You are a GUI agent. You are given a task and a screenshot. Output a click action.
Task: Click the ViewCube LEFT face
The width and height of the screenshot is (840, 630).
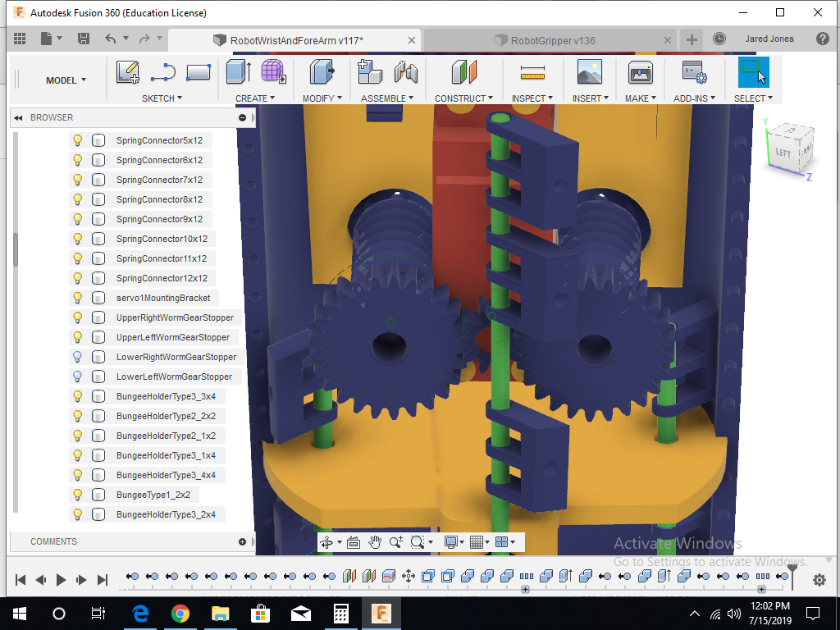(x=783, y=153)
